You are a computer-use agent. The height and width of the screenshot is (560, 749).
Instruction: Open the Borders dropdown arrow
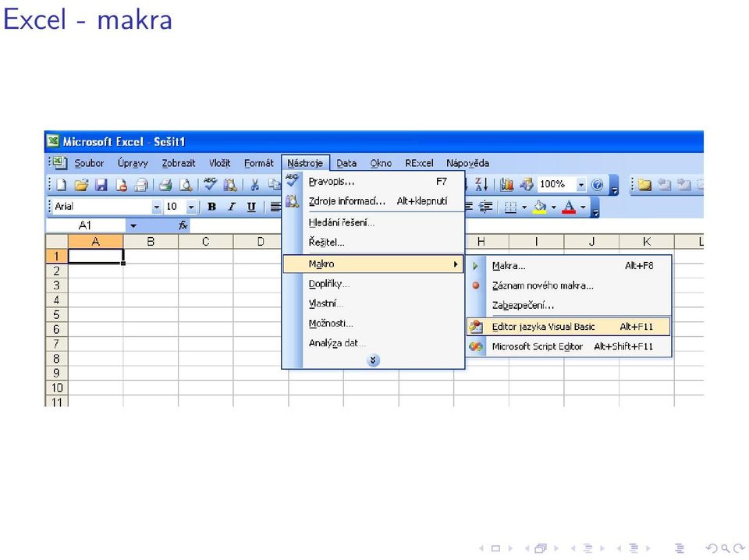click(x=524, y=207)
